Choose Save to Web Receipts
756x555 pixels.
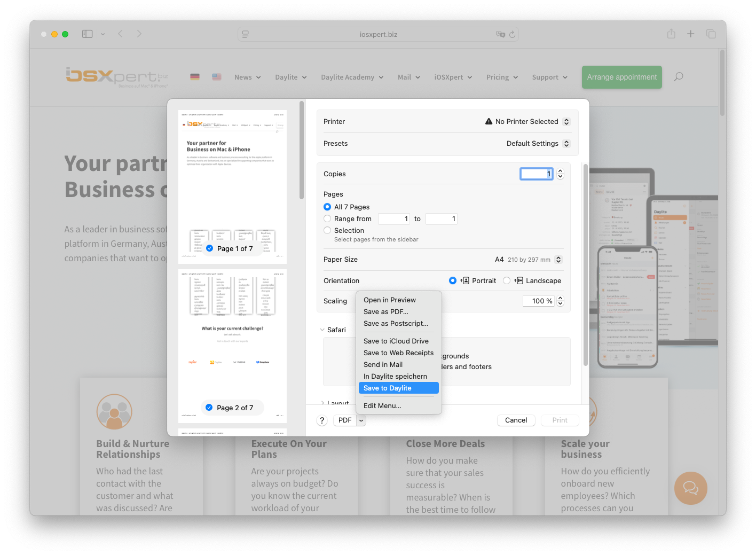click(399, 353)
